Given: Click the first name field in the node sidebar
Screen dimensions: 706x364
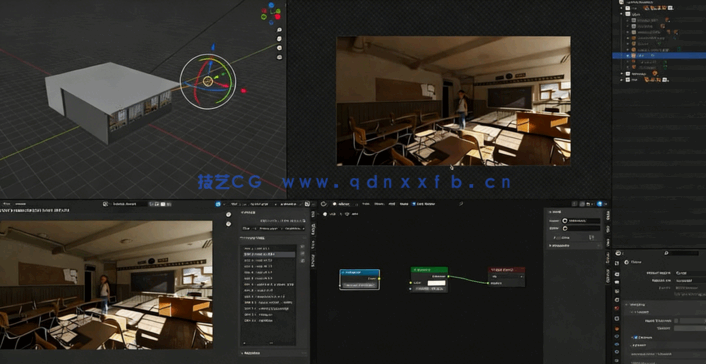Looking at the screenshot, I should pos(581,221).
